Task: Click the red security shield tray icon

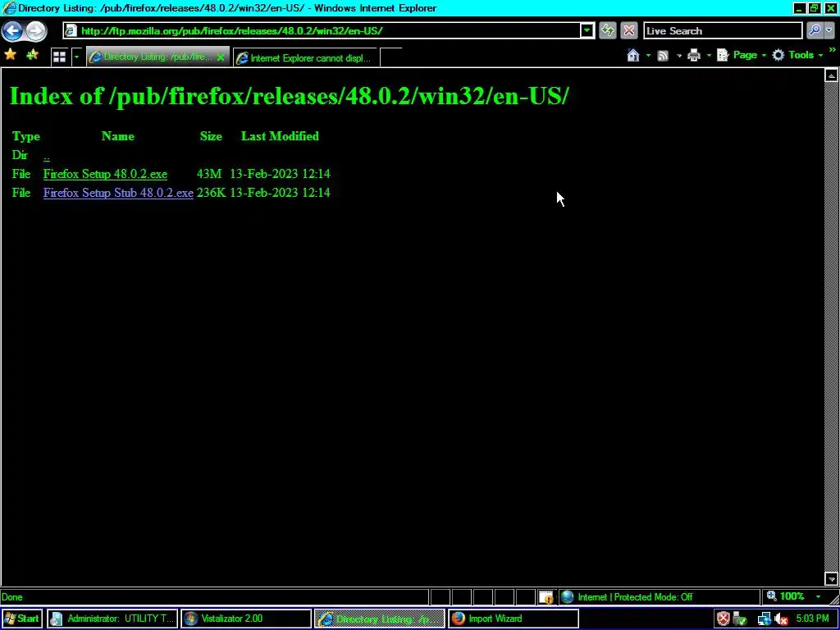Action: click(x=724, y=619)
